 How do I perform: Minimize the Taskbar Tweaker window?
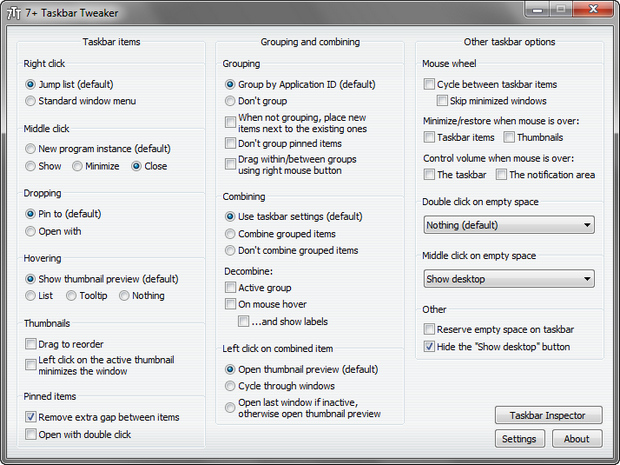(x=537, y=9)
